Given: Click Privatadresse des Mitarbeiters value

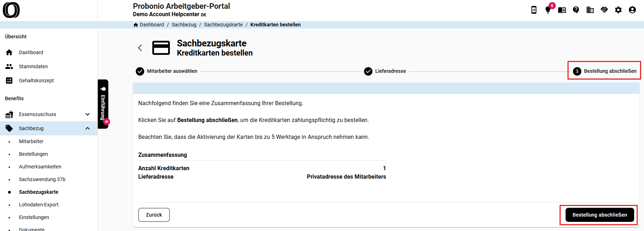Looking at the screenshot, I should point(346,177).
